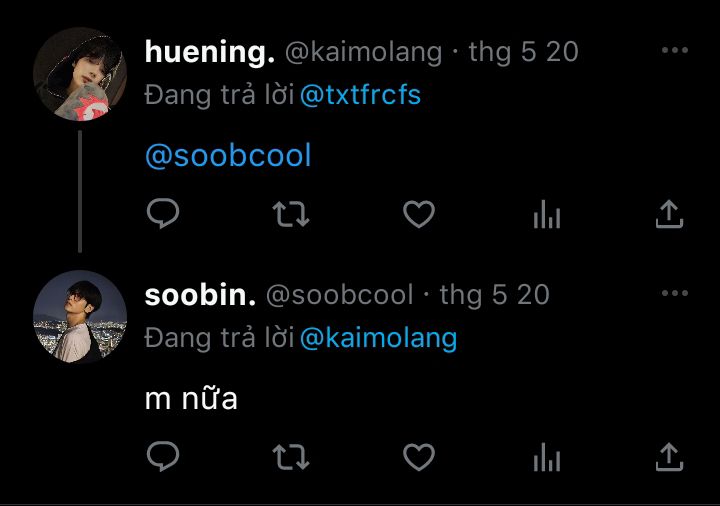Open the @soobcool mention in huening's tweet
Image resolution: width=720 pixels, height=506 pixels.
pos(228,155)
